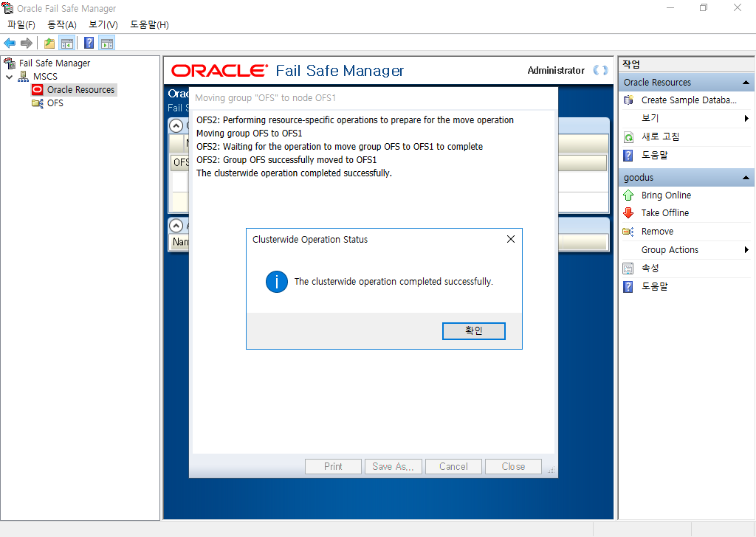Viewport: 756px width, 537px height.
Task: Click Bring Online action
Action: tap(666, 195)
